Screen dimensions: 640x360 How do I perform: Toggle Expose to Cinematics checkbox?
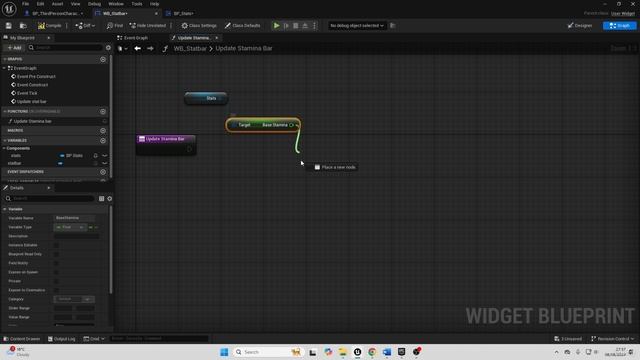[x=56, y=290]
